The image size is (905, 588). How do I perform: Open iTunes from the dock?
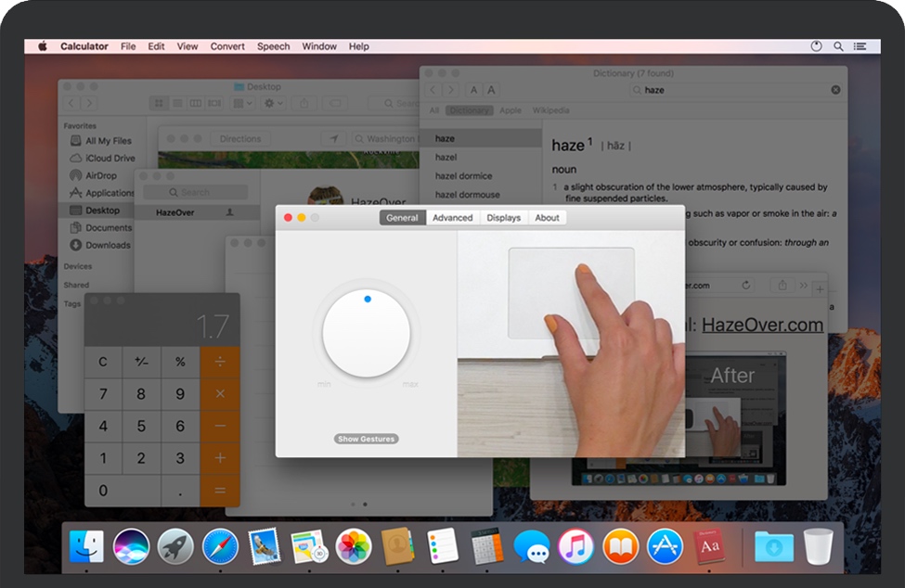[576, 546]
